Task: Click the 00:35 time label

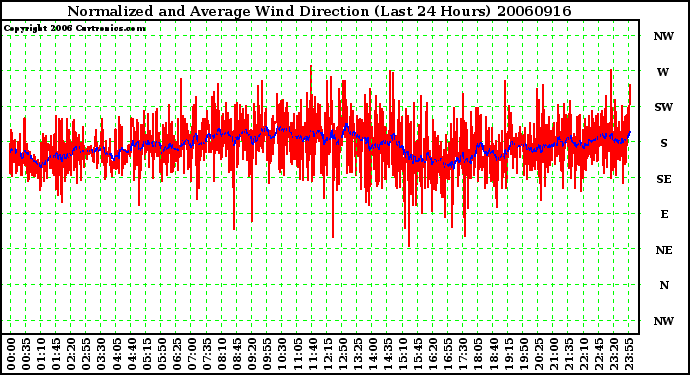Action: point(26,354)
